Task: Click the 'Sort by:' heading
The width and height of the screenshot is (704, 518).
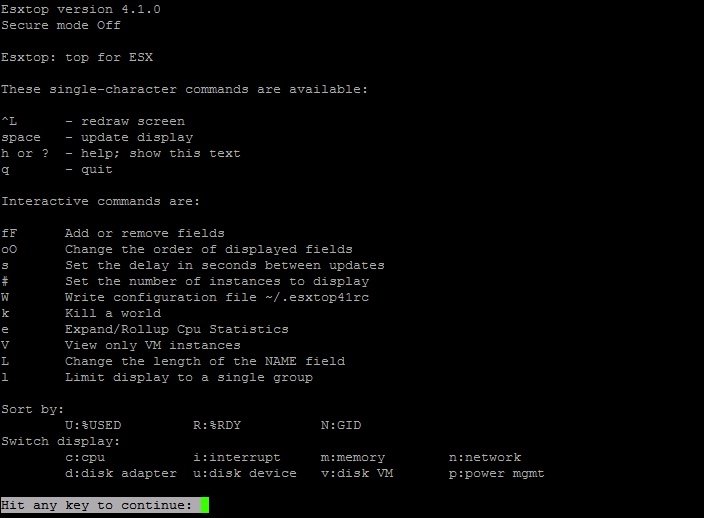Action: pos(32,409)
